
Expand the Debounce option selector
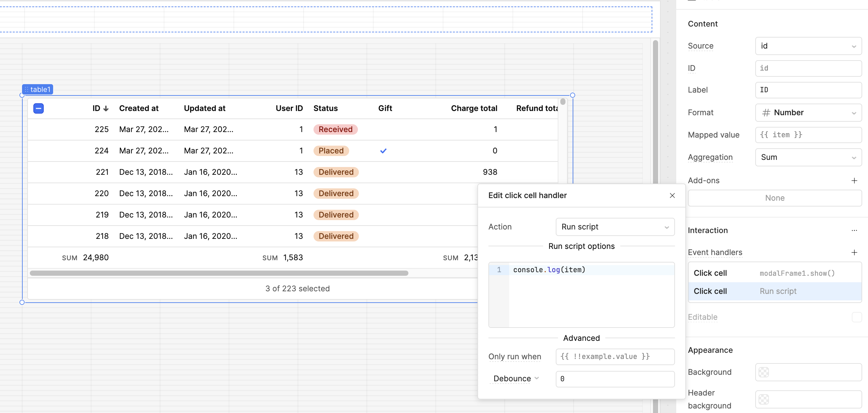tap(516, 379)
